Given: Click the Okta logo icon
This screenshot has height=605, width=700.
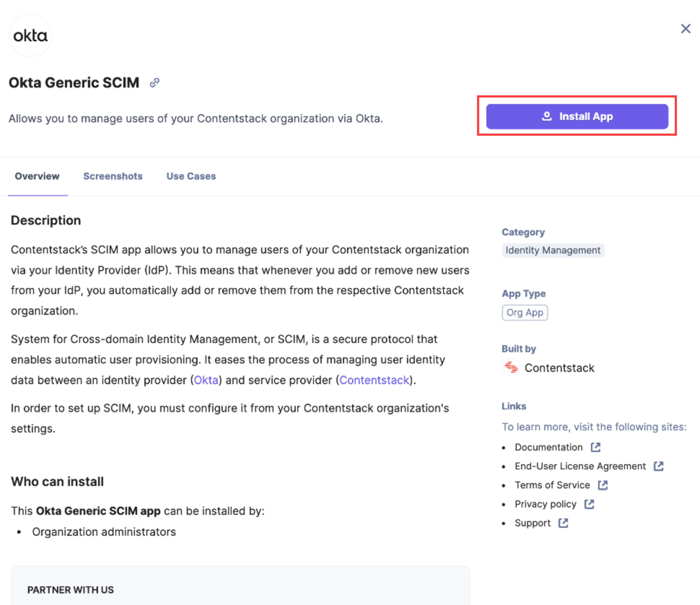Looking at the screenshot, I should [30, 36].
